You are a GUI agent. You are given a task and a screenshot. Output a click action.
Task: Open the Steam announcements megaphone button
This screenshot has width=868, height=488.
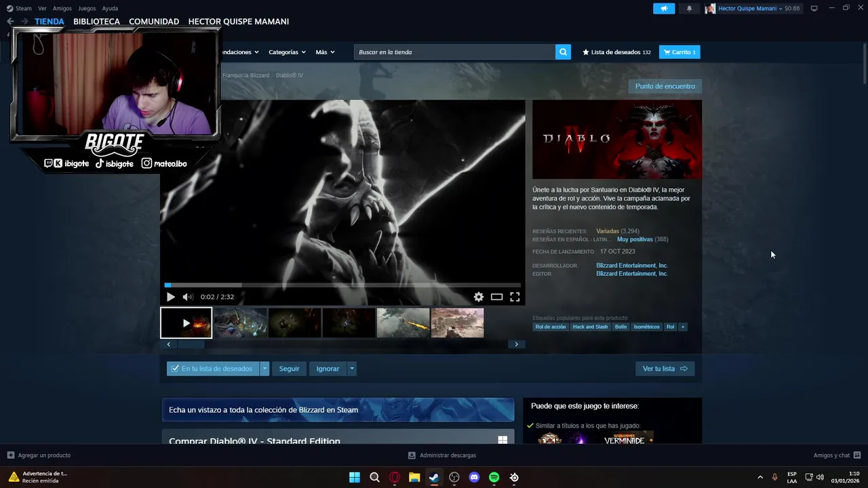664,8
